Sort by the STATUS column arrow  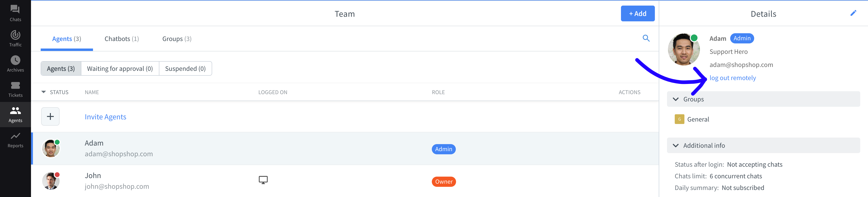coord(43,92)
